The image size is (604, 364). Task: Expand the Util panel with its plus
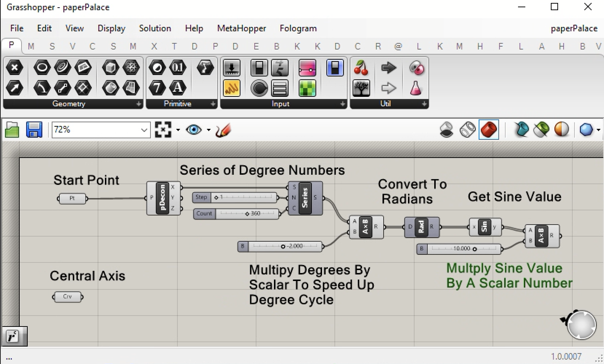click(424, 104)
